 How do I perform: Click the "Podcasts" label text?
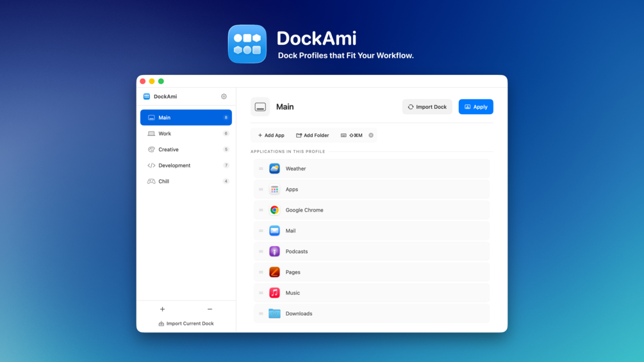tap(297, 251)
